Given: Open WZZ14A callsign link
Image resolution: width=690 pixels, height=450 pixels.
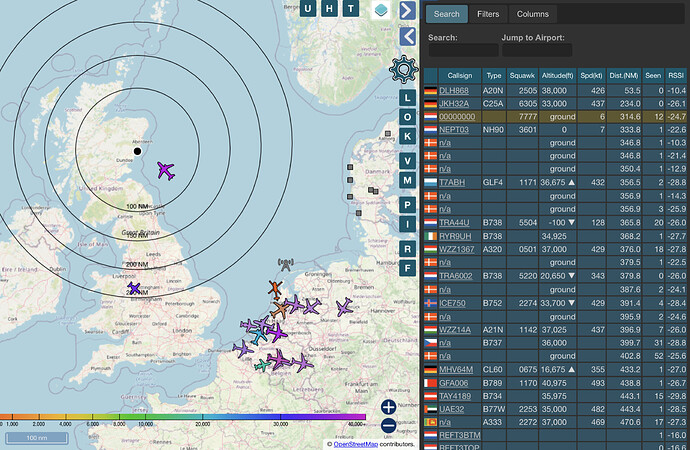Looking at the screenshot, I should pos(455,329).
